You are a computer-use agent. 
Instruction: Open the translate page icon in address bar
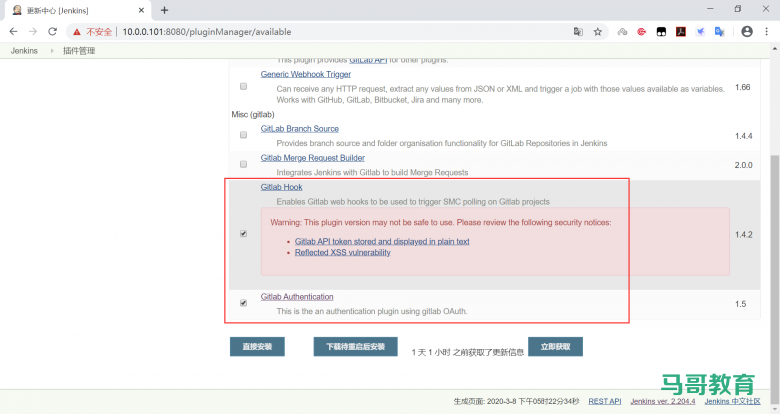click(578, 31)
